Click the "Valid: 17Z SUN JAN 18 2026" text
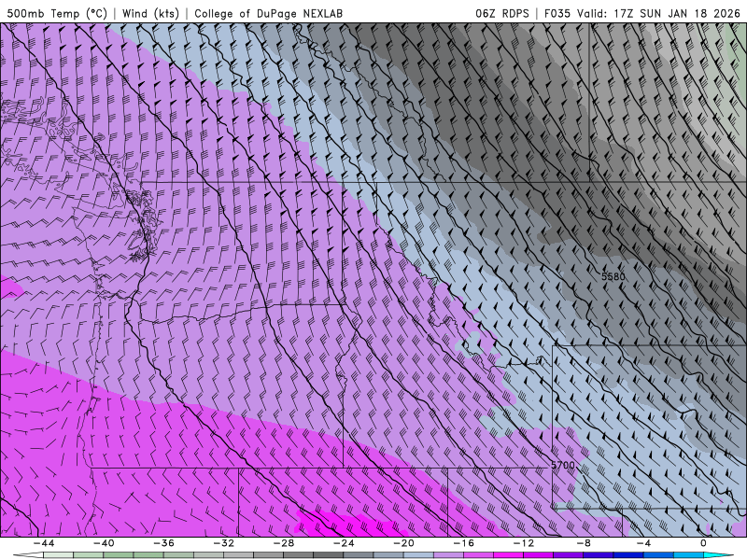This screenshot has width=747, height=560. point(658,13)
